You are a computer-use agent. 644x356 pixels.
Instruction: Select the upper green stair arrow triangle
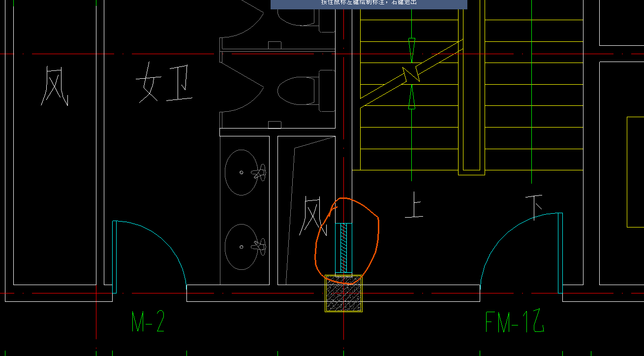[x=412, y=51]
